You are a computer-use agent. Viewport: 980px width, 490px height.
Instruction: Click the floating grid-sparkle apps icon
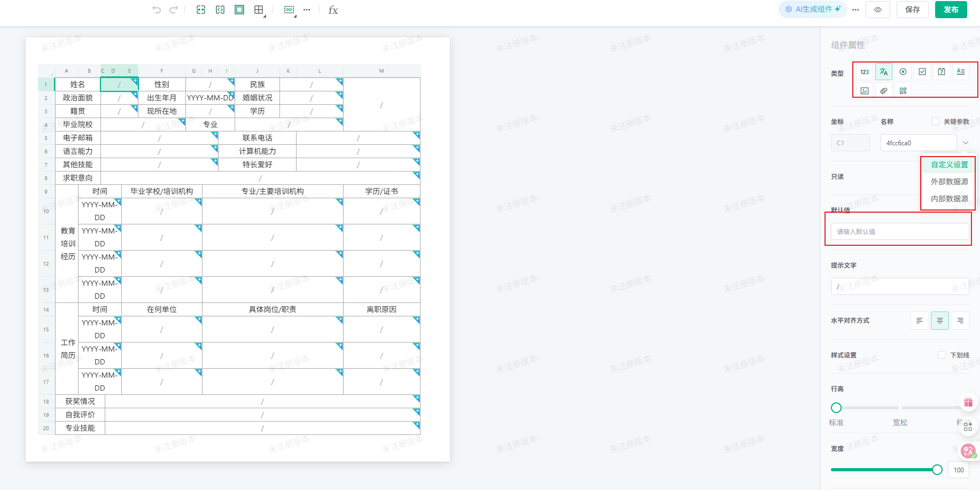point(968,426)
